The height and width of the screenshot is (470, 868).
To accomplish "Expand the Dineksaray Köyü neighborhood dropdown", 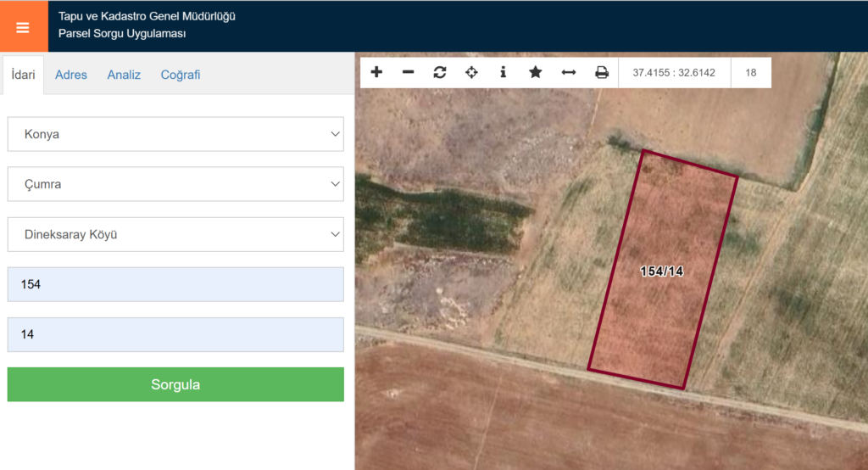I will coord(175,234).
